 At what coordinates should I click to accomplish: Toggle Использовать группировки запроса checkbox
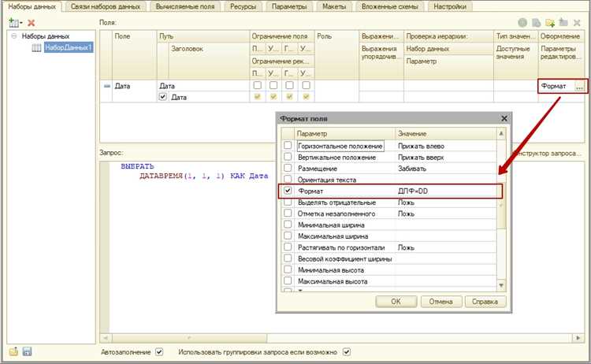coord(347,351)
